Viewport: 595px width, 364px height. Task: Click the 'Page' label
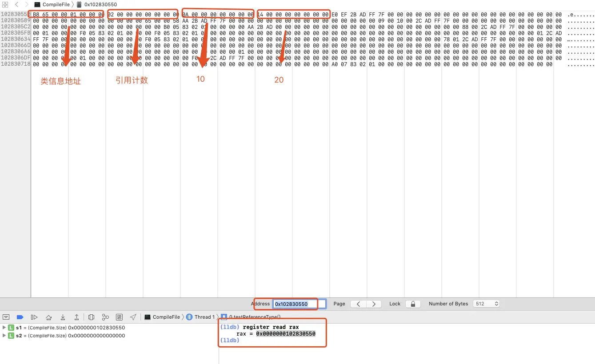pyautogui.click(x=339, y=304)
